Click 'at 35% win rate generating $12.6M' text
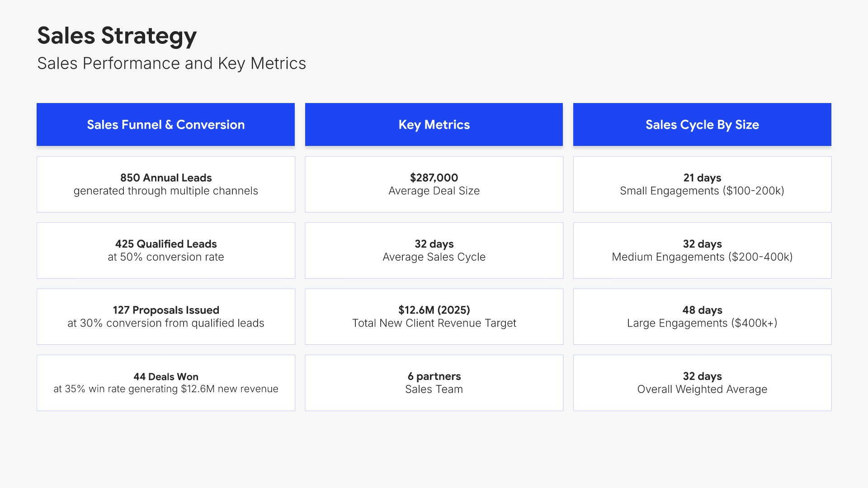Viewport: 868px width, 488px height. click(x=165, y=389)
